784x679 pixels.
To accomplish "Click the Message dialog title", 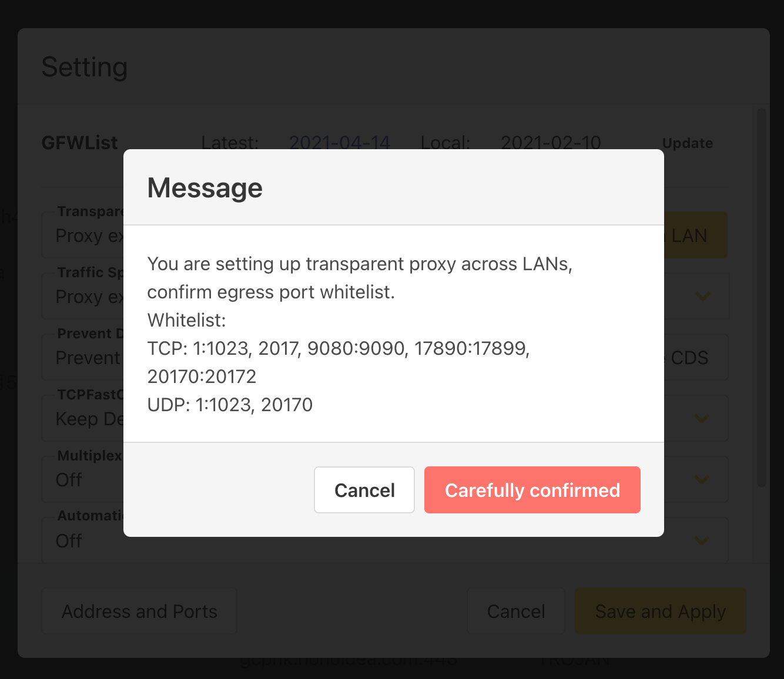I will [205, 188].
